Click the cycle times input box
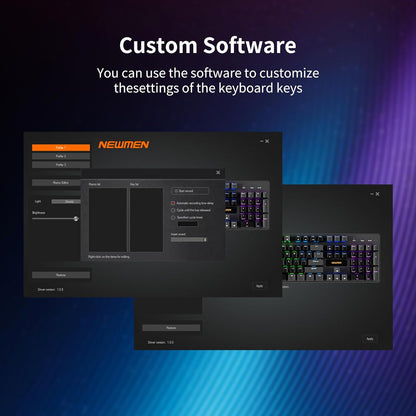Image resolution: width=416 pixels, height=416 pixels. 187,224
